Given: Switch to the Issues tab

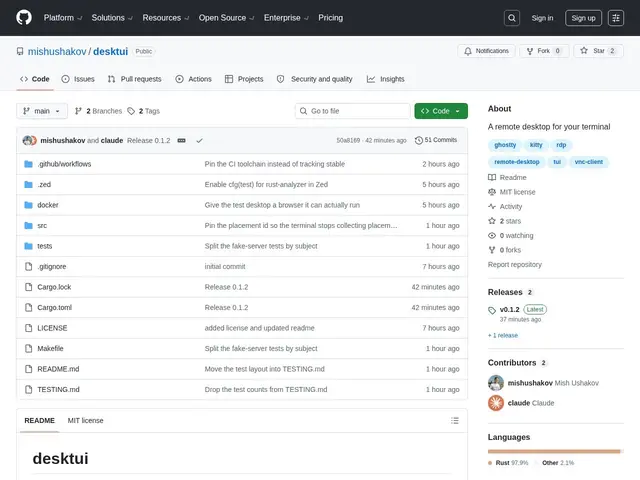Looking at the screenshot, I should tap(78, 79).
